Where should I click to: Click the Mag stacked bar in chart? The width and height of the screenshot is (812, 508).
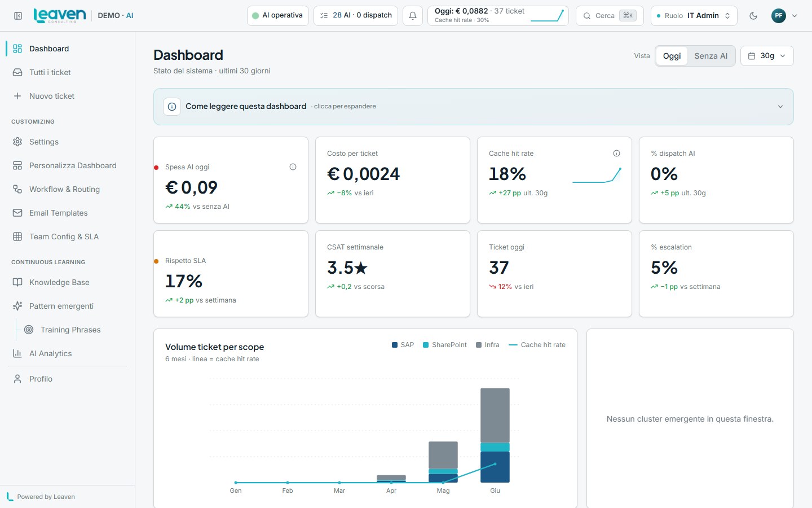click(x=443, y=462)
